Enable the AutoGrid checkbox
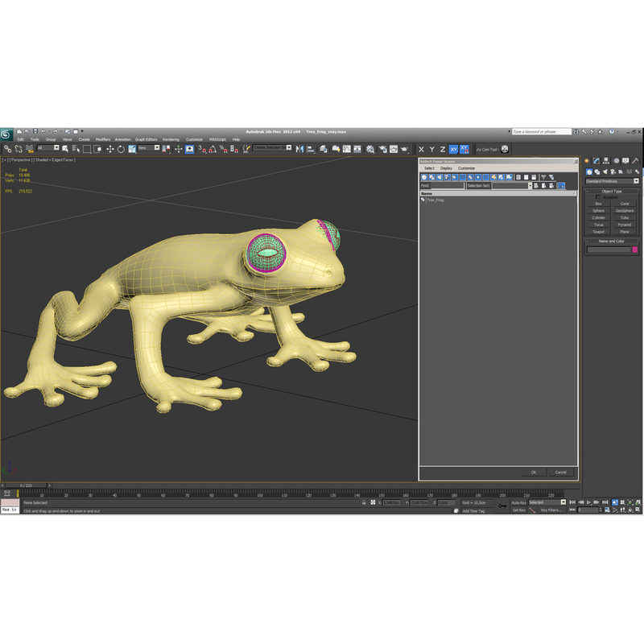The width and height of the screenshot is (644, 644). click(597, 197)
